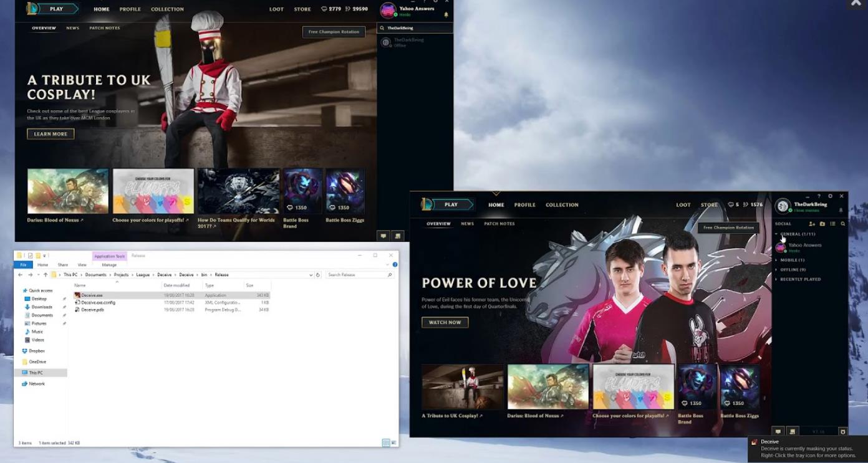
Task: Open LOOT tab in TheDarkBeing's client
Action: click(683, 205)
